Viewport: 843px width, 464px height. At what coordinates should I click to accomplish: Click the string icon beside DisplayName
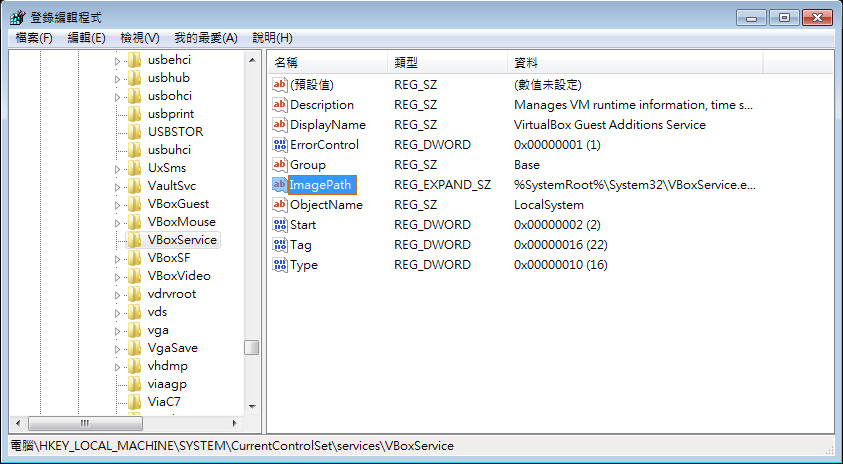[x=280, y=125]
